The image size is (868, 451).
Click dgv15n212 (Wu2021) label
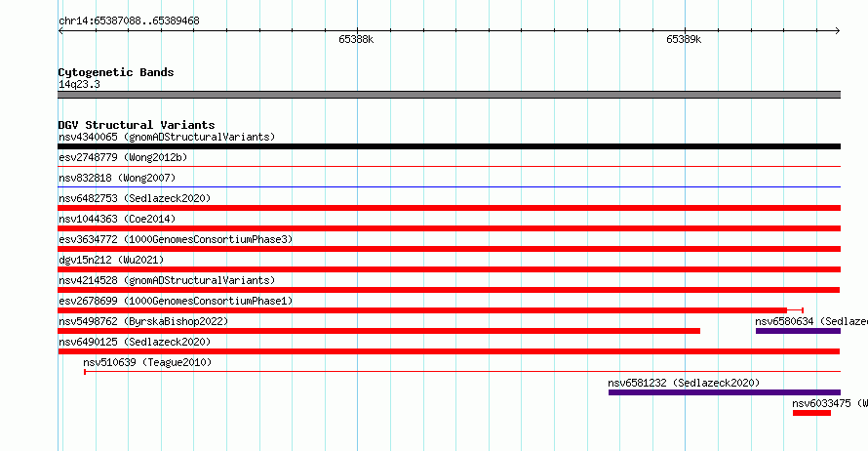(111, 260)
